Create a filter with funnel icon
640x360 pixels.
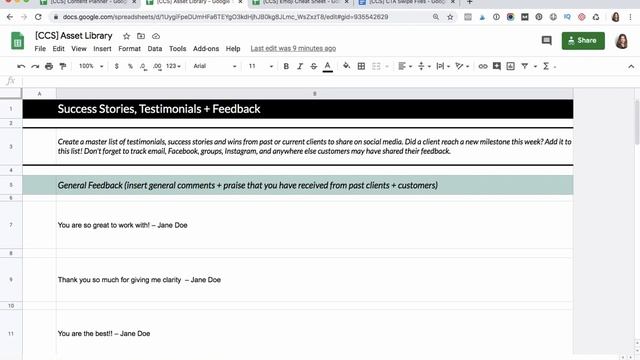[525, 66]
